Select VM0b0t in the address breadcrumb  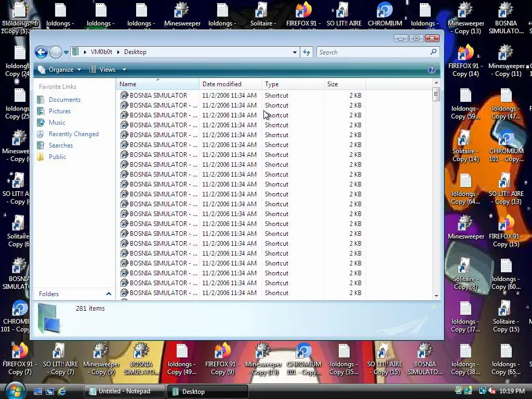(101, 52)
